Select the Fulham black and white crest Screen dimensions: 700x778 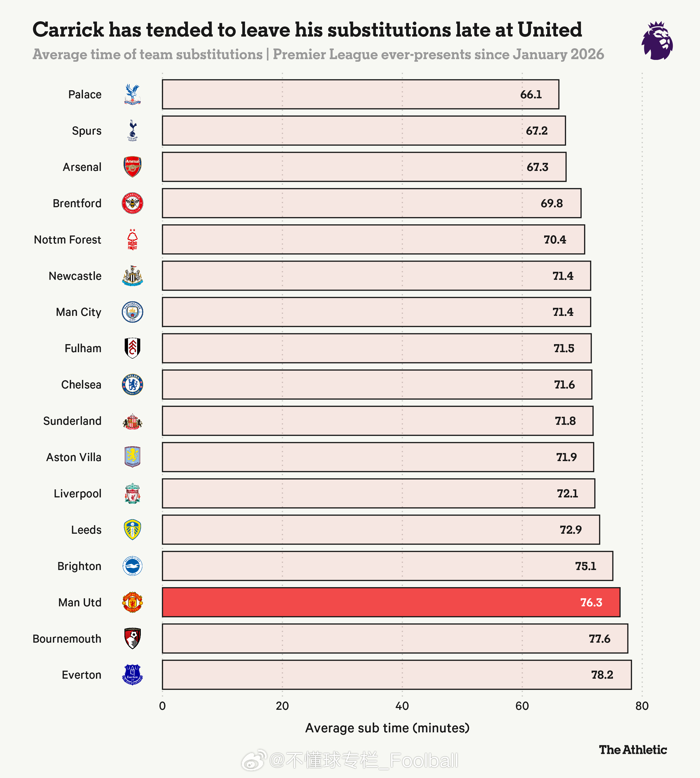[132, 348]
